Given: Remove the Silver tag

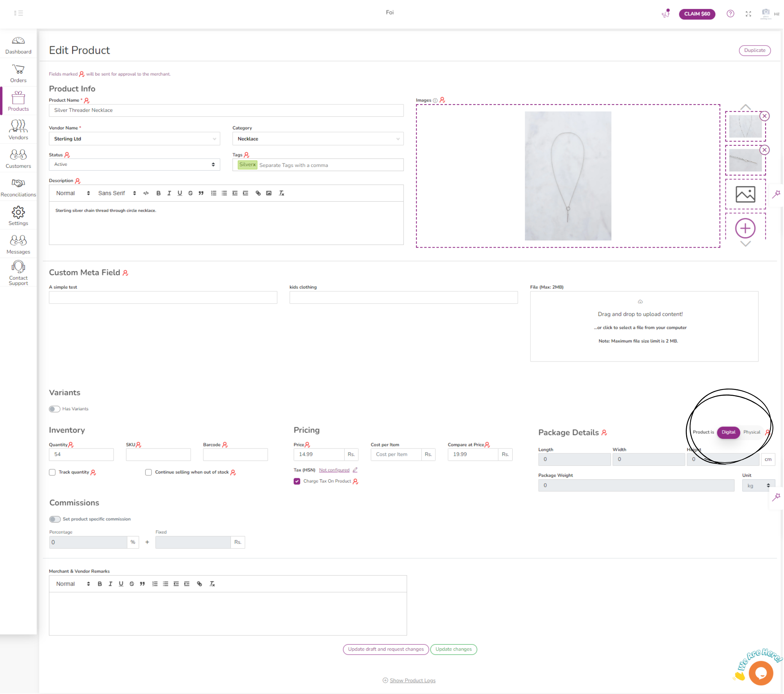Looking at the screenshot, I should tap(254, 164).
